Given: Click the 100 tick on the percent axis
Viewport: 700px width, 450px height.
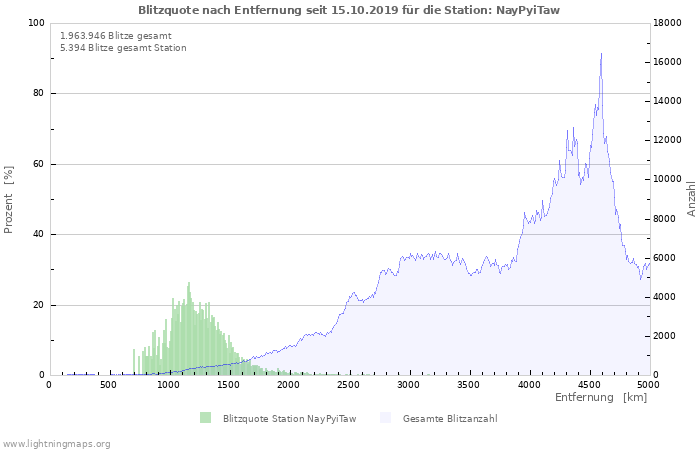Looking at the screenshot, I should (x=36, y=23).
